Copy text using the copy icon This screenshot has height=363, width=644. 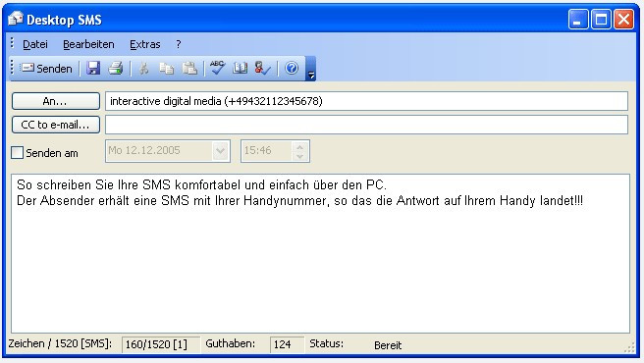click(x=166, y=68)
